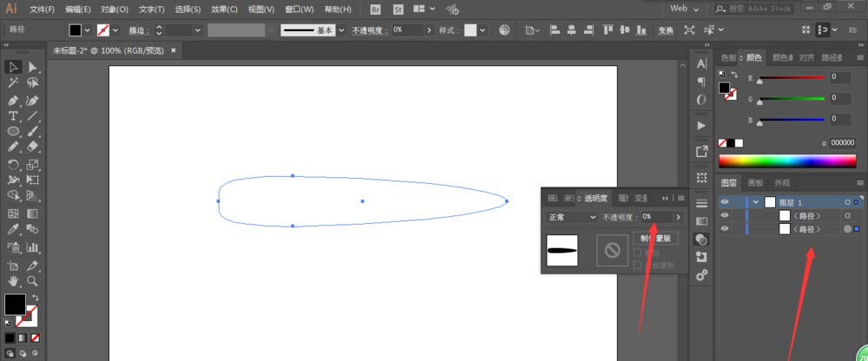Open the blend mode 正常 dropdown

click(x=571, y=217)
